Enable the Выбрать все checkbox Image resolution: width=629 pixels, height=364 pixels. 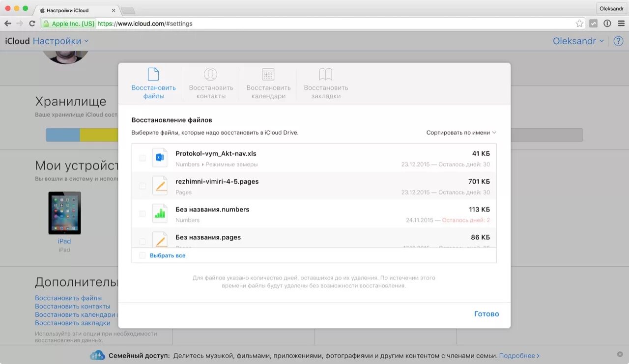[x=142, y=255]
